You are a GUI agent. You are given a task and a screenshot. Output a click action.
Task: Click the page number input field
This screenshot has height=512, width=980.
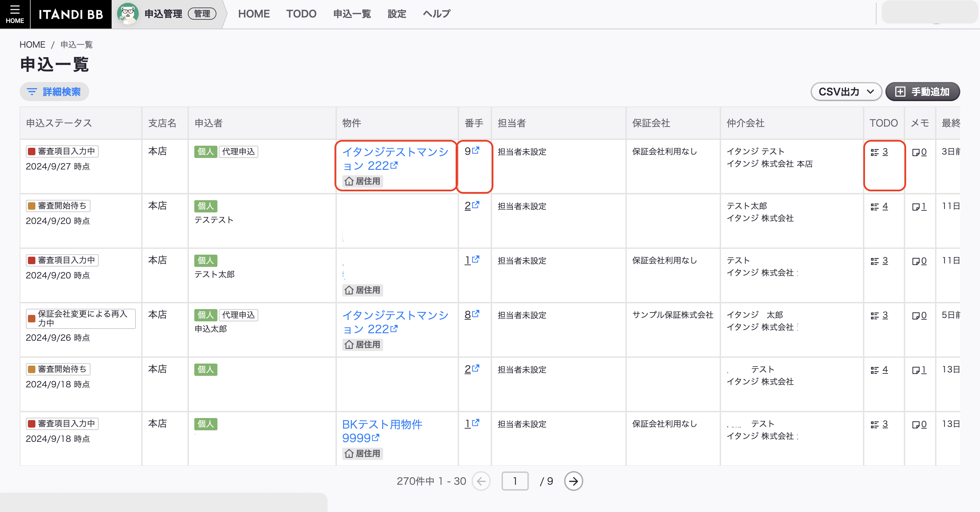tap(515, 481)
